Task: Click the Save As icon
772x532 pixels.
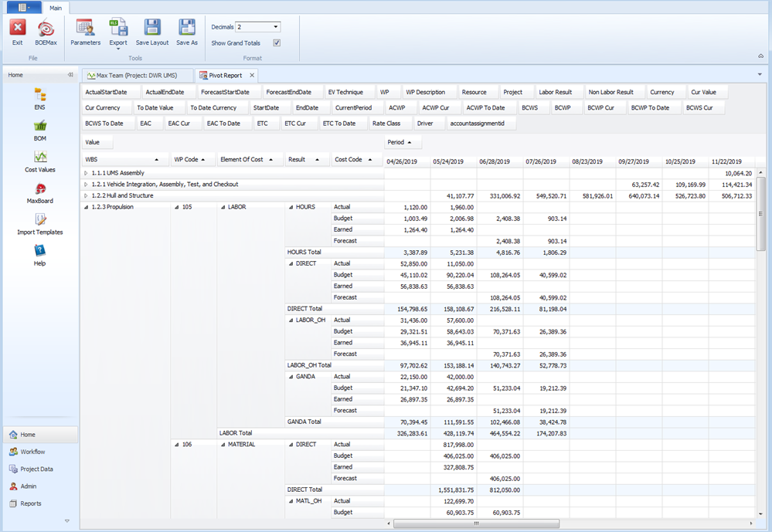Action: click(x=187, y=29)
